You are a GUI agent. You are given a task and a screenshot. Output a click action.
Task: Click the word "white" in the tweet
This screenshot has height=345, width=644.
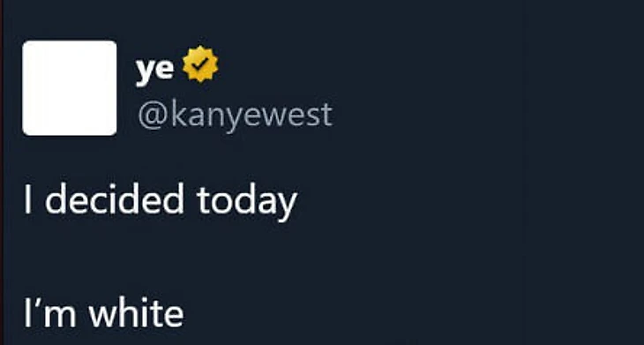[137, 312]
